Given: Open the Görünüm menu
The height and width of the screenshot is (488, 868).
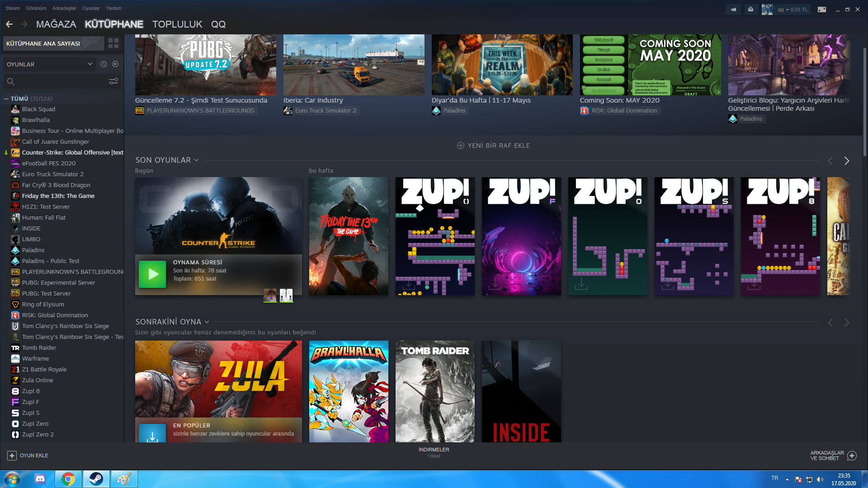Looking at the screenshot, I should (36, 8).
